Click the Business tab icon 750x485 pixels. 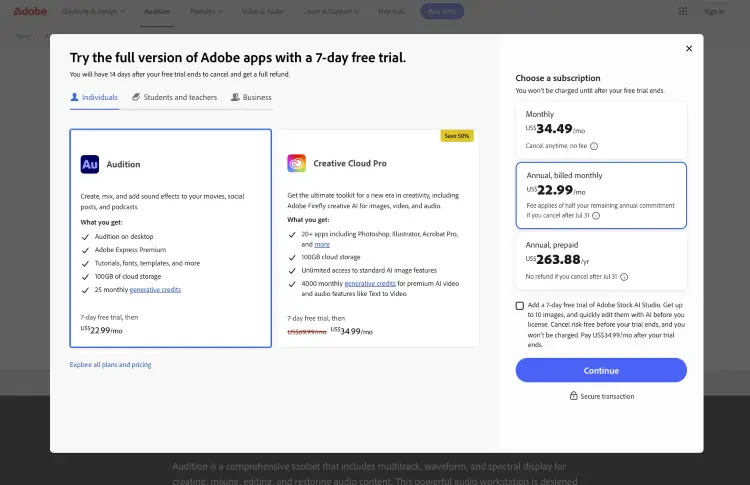(235, 97)
